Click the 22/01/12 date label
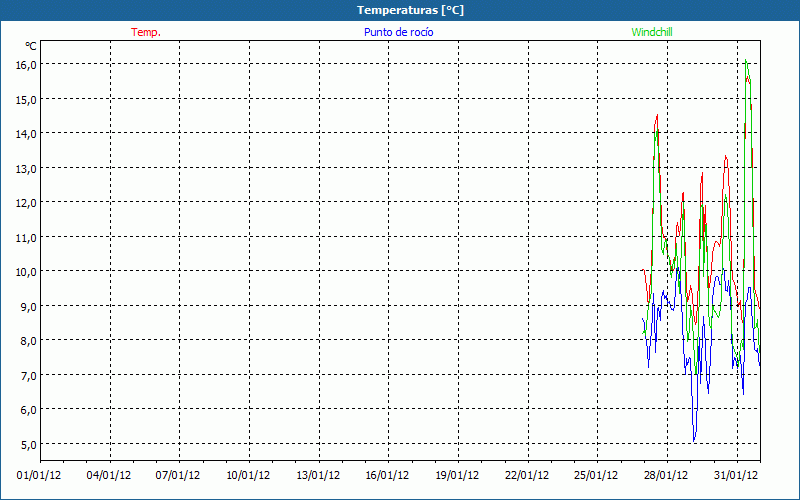The image size is (800, 500). coord(527,476)
